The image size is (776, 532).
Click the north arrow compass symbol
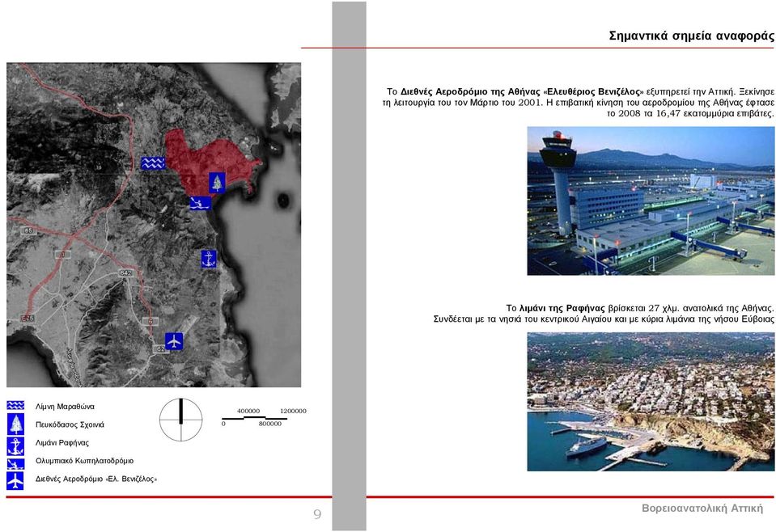click(x=180, y=420)
